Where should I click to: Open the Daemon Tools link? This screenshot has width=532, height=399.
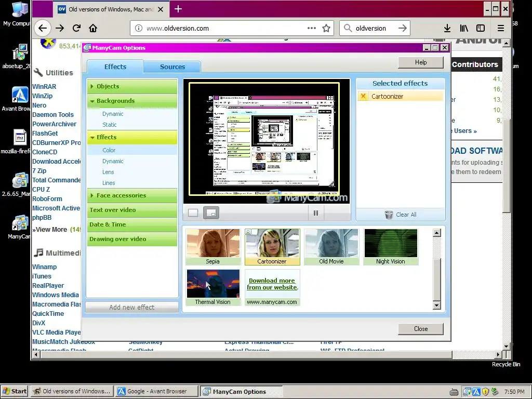click(x=53, y=115)
